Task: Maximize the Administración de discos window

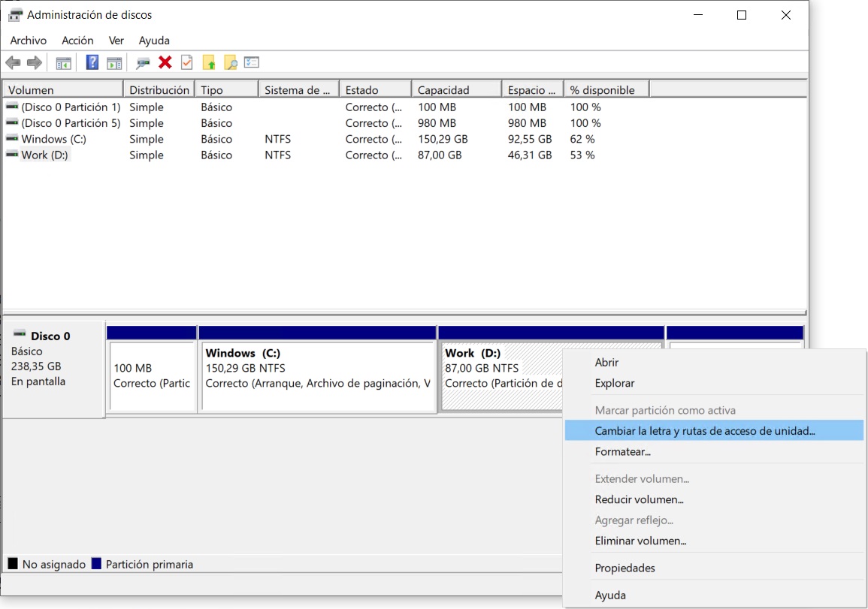Action: (742, 15)
